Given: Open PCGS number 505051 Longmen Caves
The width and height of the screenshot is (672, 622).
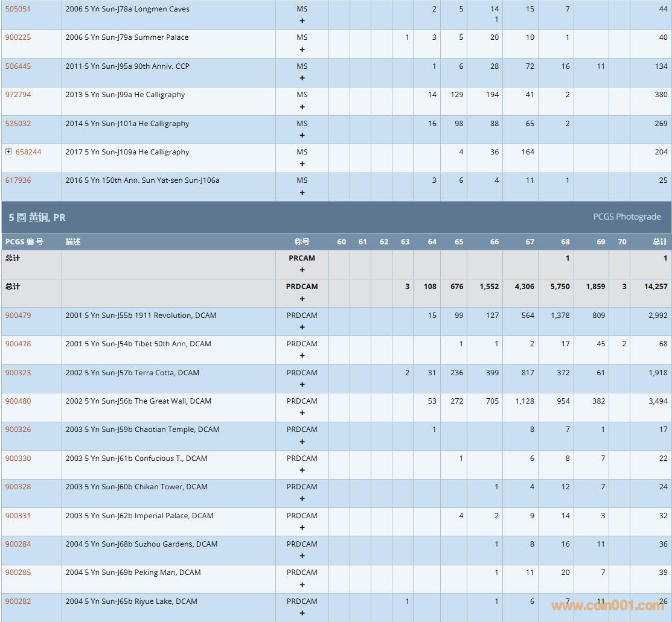Looking at the screenshot, I should 18,9.
